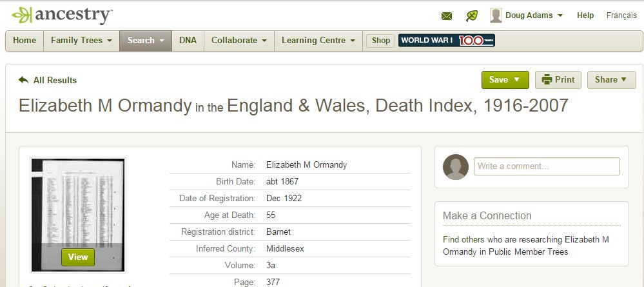Screen dimensions: 644x287
Task: Click the Help link
Action: point(585,15)
